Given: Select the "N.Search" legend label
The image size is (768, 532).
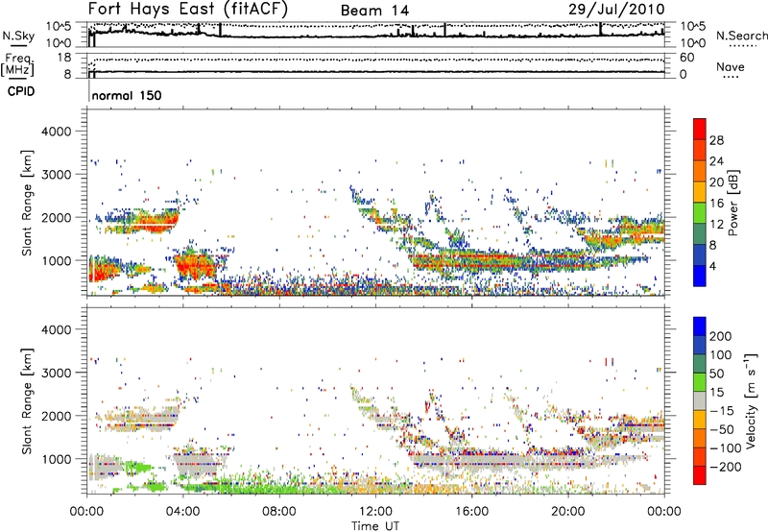Looking at the screenshot, I should (x=741, y=36).
